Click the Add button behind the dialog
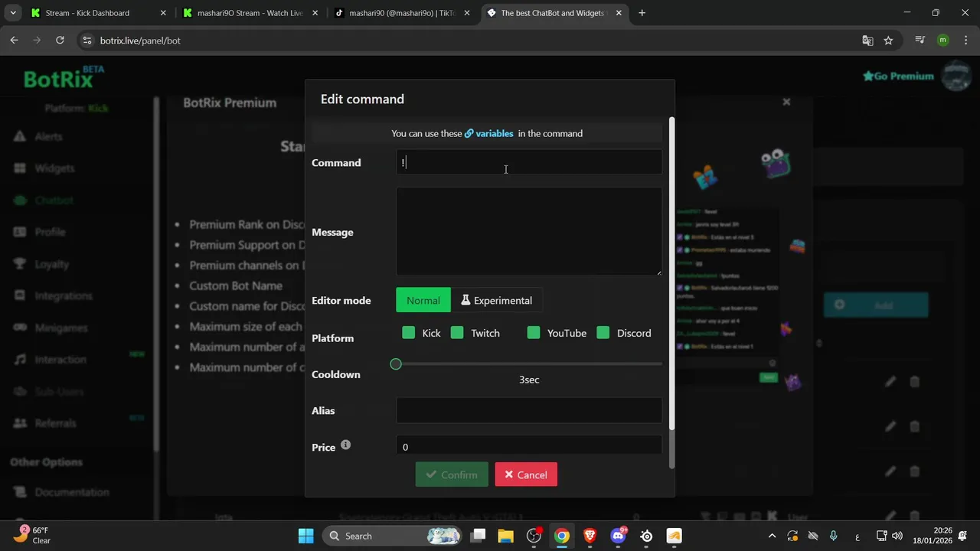The image size is (980, 551). [x=876, y=305]
